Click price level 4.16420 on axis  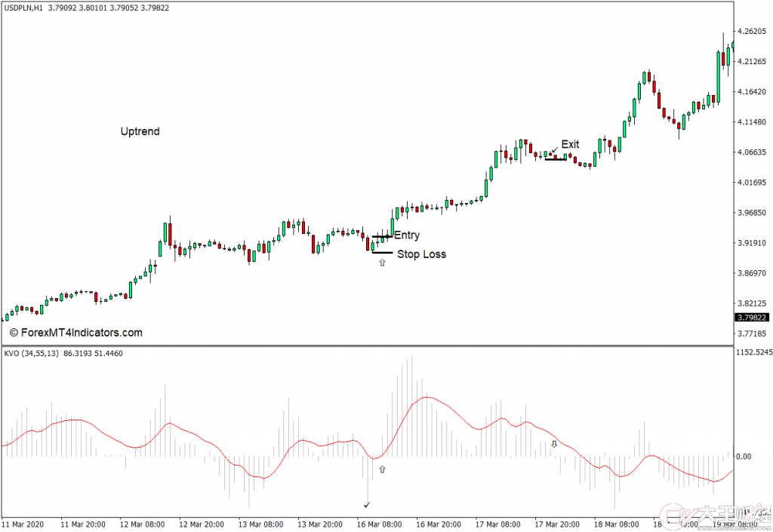(x=752, y=91)
